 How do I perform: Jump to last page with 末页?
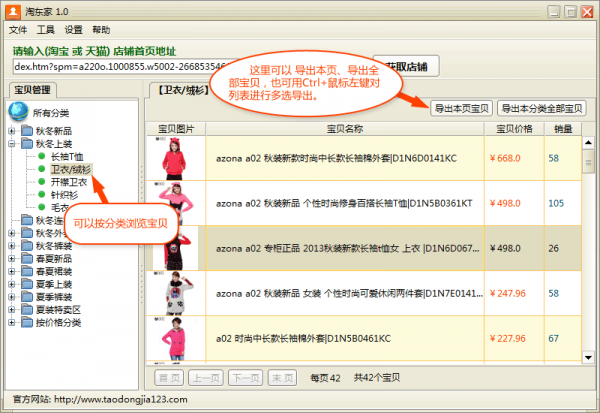pos(283,378)
